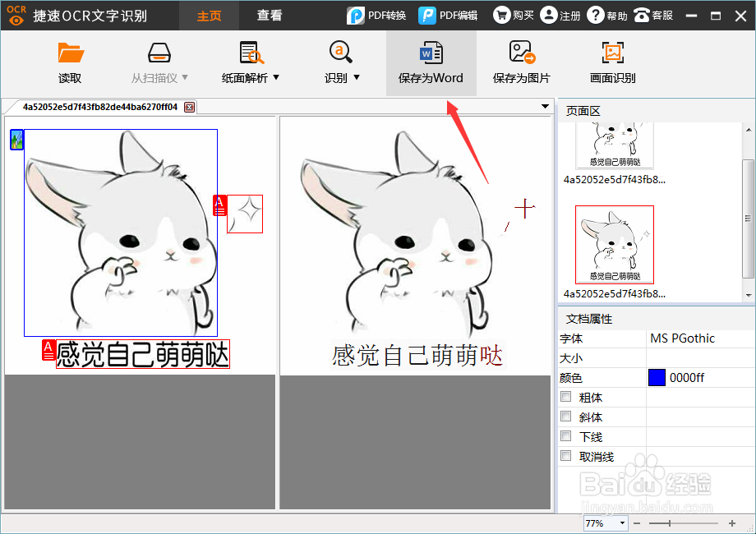Click 保存为Word icon

pos(431,53)
